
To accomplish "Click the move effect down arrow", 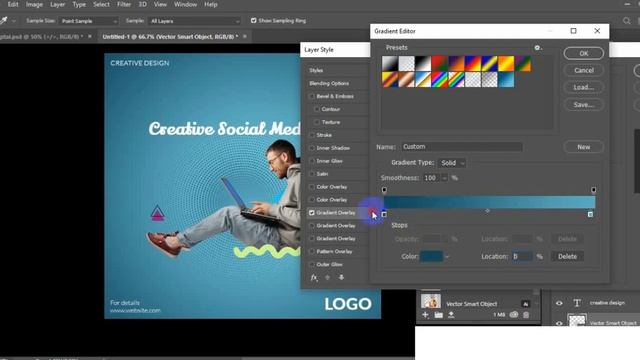I will coord(341,278).
